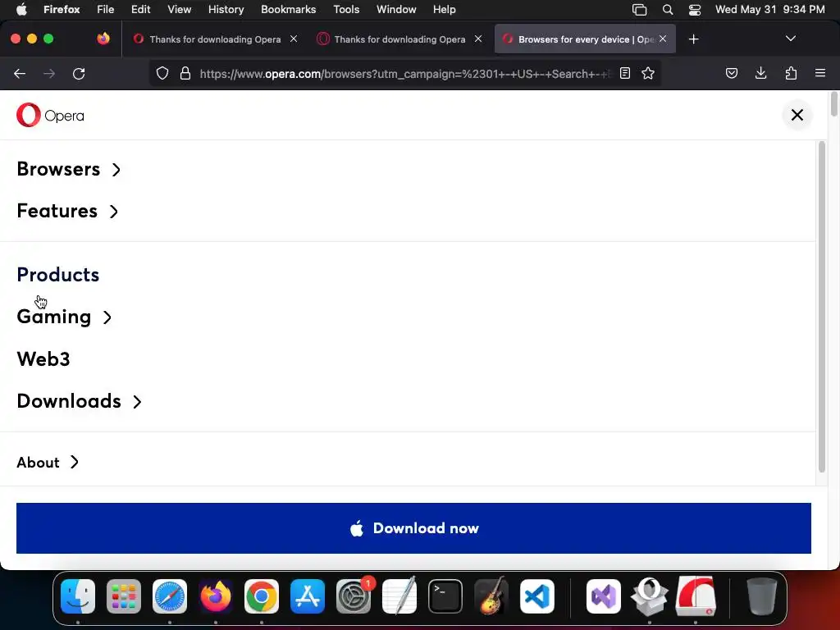Open Spotlight search in menu bar
The height and width of the screenshot is (630, 840).
668,9
